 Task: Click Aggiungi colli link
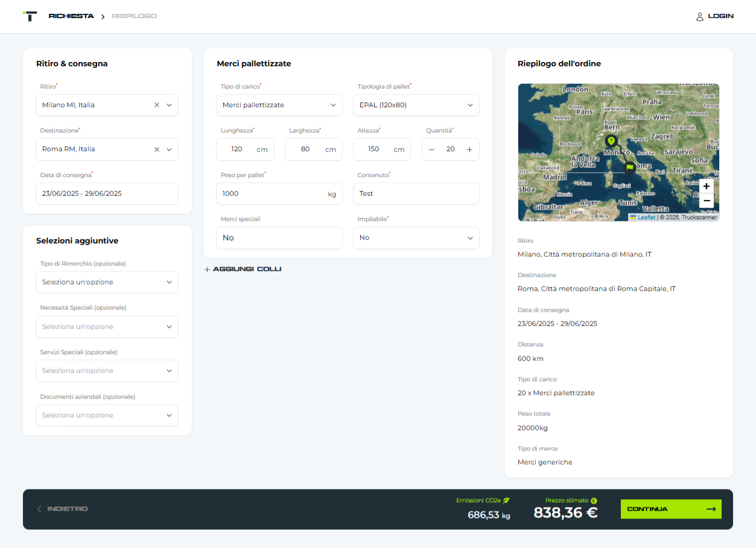pyautogui.click(x=243, y=269)
